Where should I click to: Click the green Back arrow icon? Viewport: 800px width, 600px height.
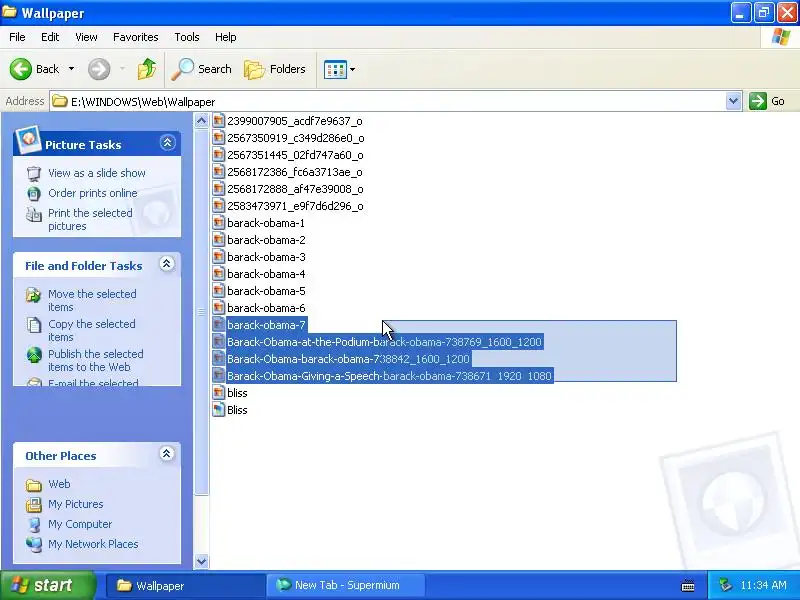pos(21,69)
